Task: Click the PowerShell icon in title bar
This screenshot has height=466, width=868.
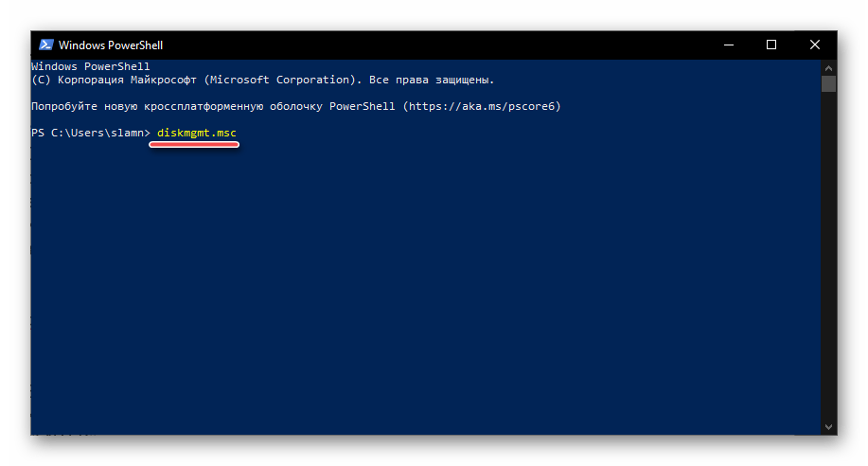Action: [45, 45]
